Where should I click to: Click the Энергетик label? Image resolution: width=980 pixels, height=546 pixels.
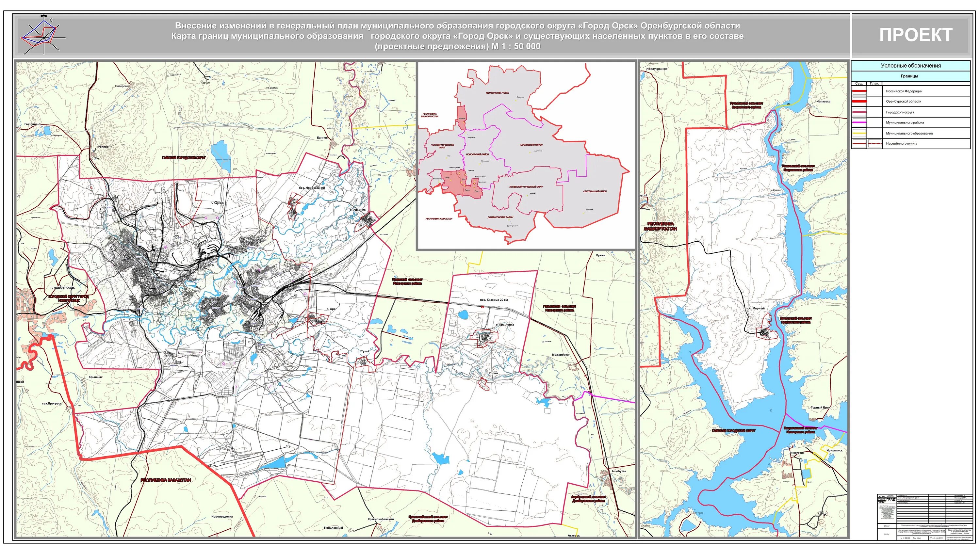797,453
